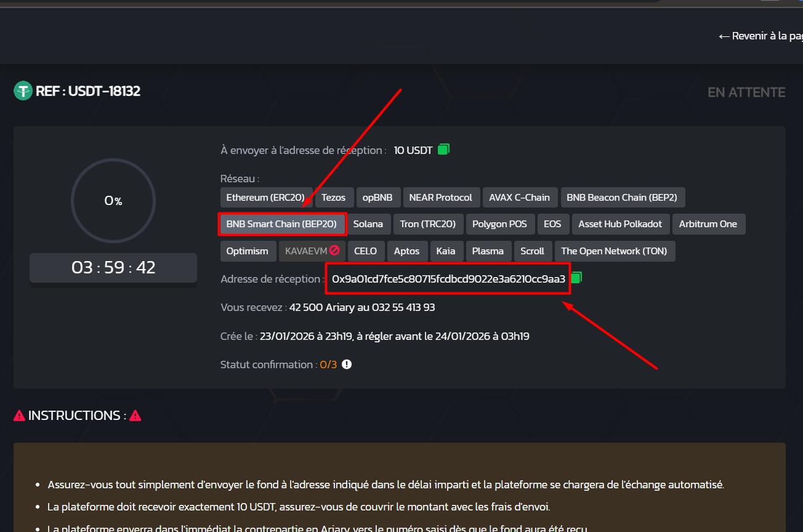803x532 pixels.
Task: Select the EOS network
Action: point(552,224)
